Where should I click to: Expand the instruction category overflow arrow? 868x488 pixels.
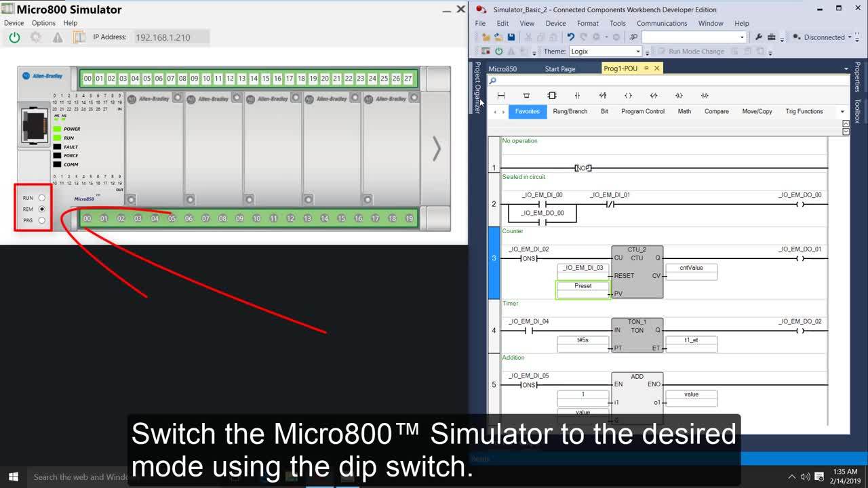pyautogui.click(x=842, y=112)
